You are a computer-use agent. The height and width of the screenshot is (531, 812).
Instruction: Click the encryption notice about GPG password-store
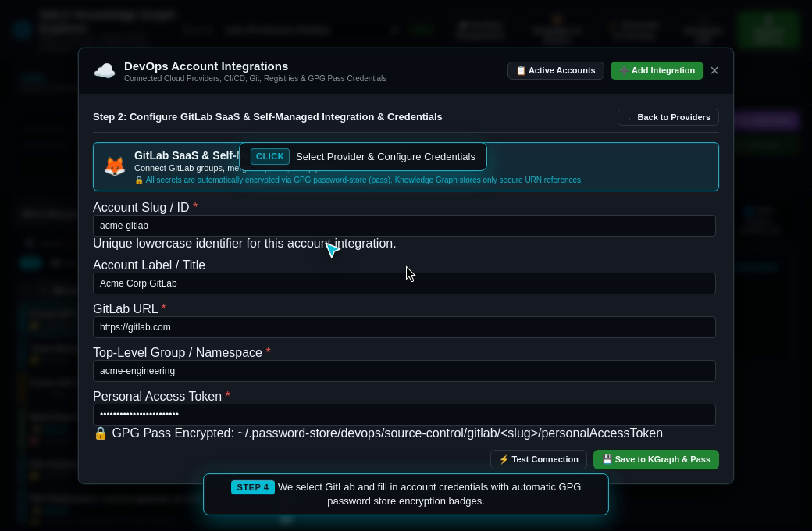pos(359,180)
